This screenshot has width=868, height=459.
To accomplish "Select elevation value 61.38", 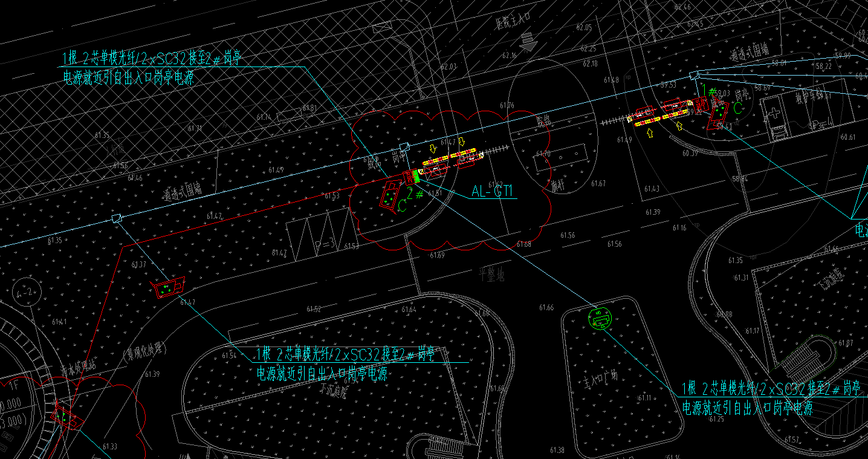I will pos(557,450).
